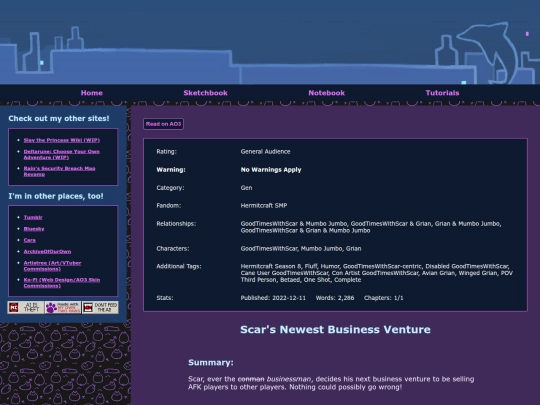
Task: Click the AI is Theft badge
Action: point(26,307)
